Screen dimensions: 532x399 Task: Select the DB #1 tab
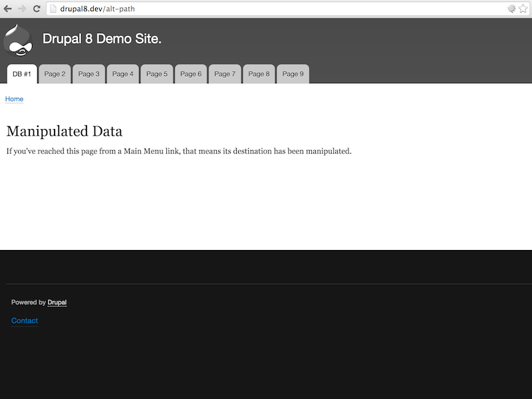click(22, 74)
